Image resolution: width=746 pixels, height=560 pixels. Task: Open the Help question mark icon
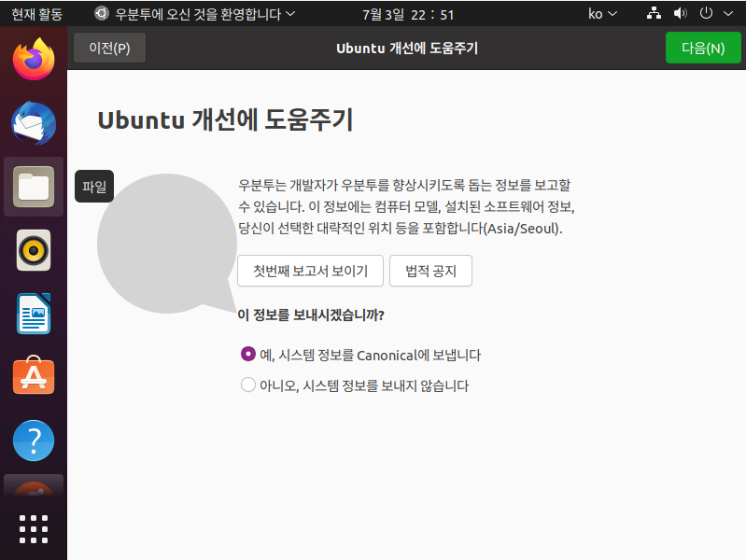tap(34, 441)
